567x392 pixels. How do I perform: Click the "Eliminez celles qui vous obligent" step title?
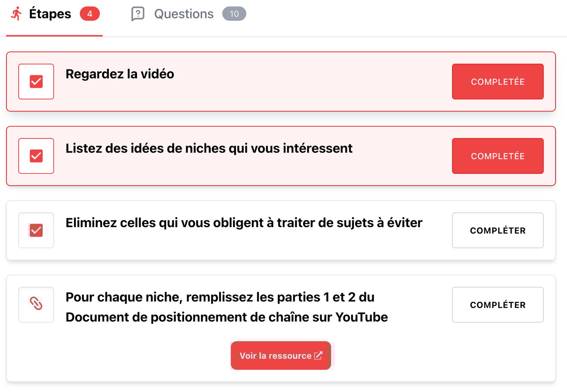click(244, 223)
